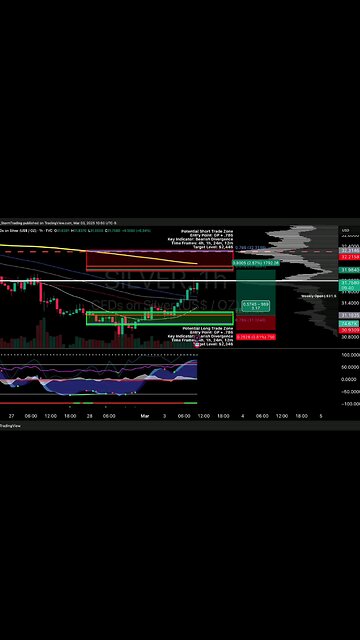This screenshot has height=640, width=360.
Task: Select the green long trade zone rectangle
Action: point(160,318)
